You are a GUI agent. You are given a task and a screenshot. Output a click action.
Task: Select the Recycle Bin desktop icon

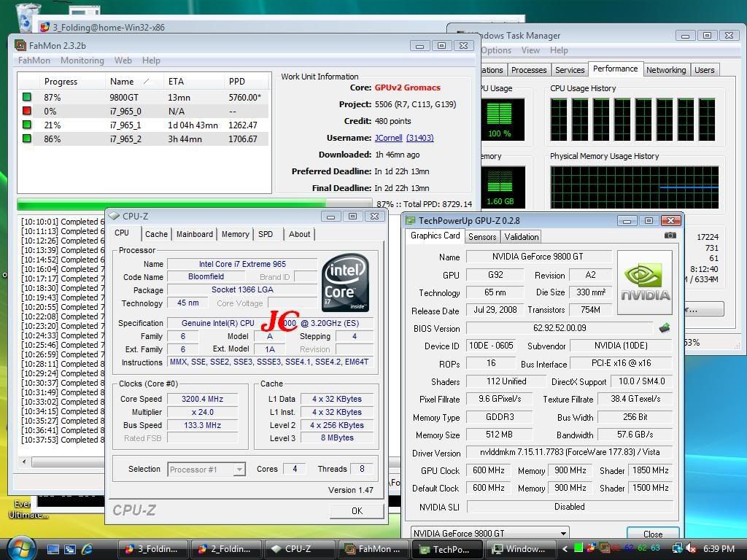(28, 17)
